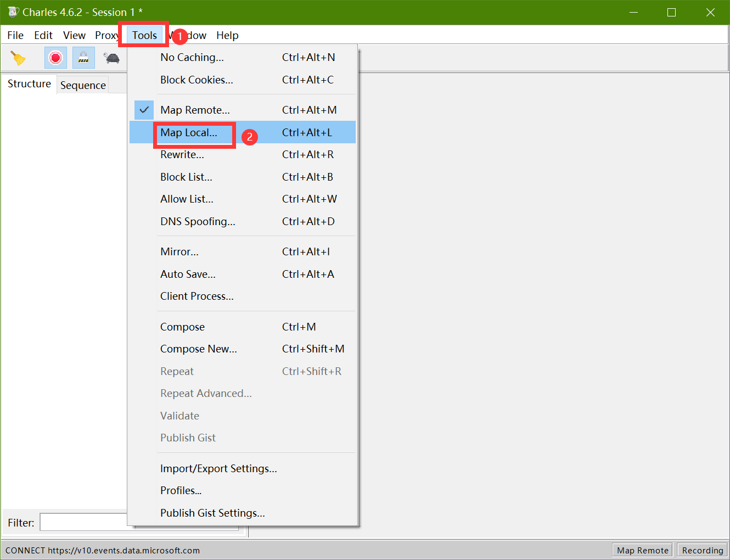Viewport: 730px width, 560px height.
Task: Select the Rewrite menu entry
Action: point(182,154)
